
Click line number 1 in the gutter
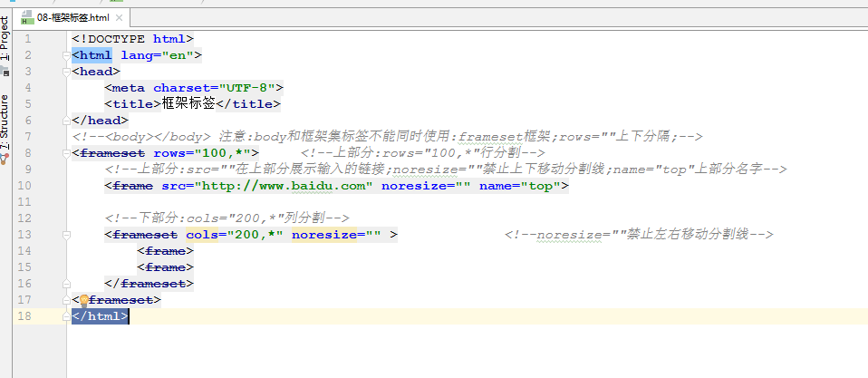tap(28, 39)
